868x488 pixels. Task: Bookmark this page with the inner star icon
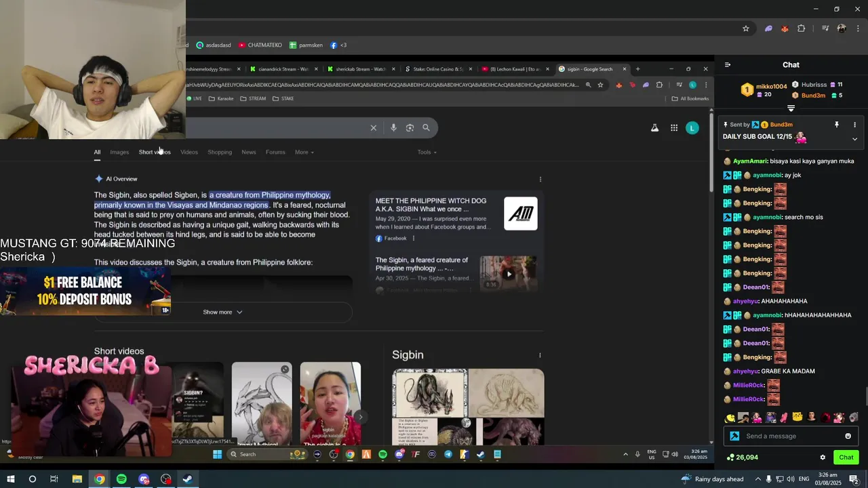pyautogui.click(x=600, y=85)
